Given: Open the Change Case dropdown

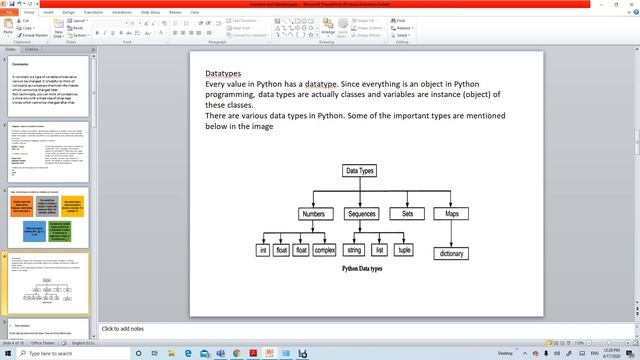Looking at the screenshot, I should 148,33.
